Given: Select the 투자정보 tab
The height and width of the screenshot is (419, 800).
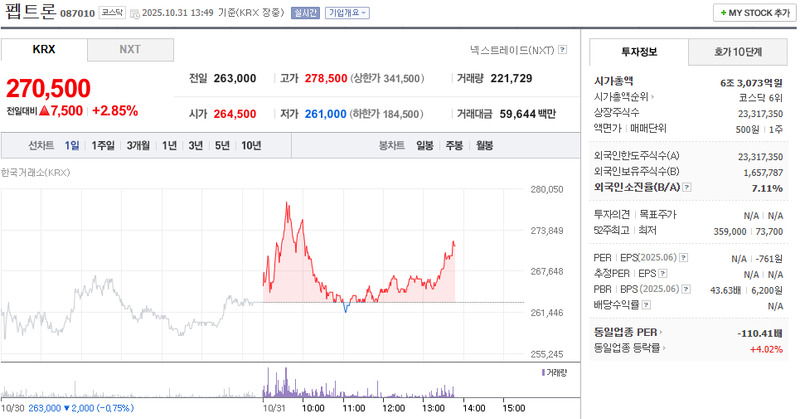Looking at the screenshot, I should [639, 52].
